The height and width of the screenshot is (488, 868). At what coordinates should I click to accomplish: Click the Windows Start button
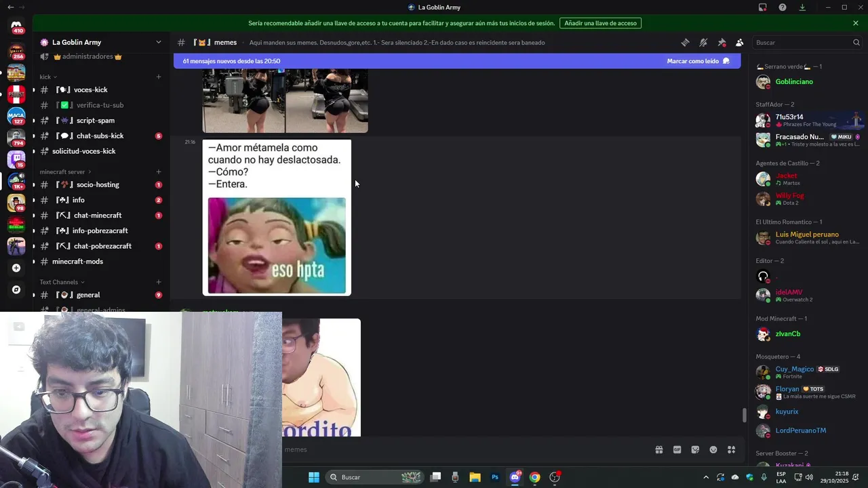[314, 477]
